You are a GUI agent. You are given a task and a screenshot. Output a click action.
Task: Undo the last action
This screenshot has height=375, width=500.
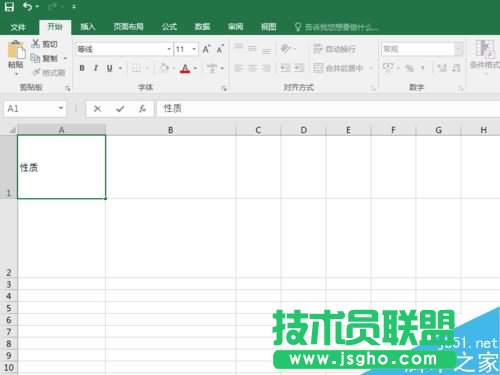27,7
